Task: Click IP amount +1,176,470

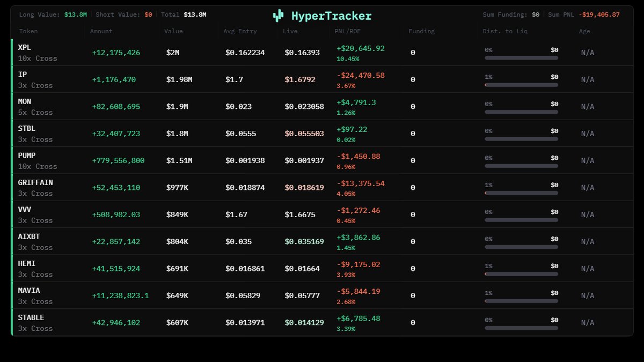Action: tap(114, 79)
